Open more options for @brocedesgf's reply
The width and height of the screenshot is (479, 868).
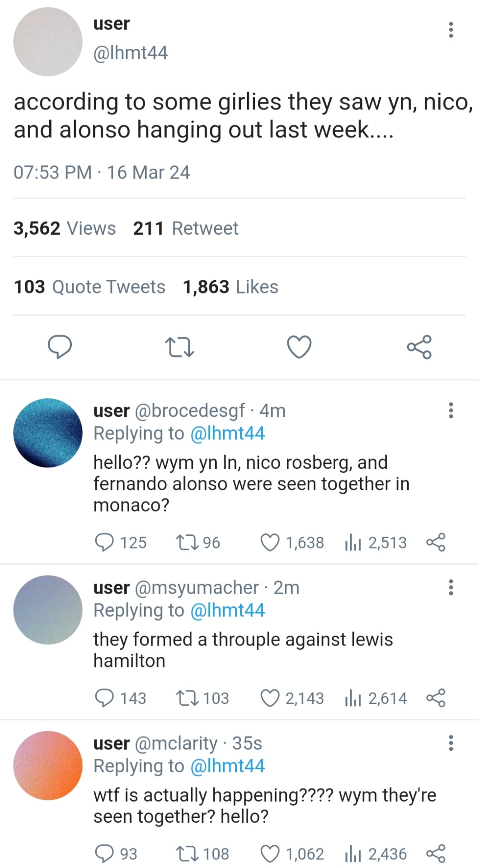pos(451,410)
